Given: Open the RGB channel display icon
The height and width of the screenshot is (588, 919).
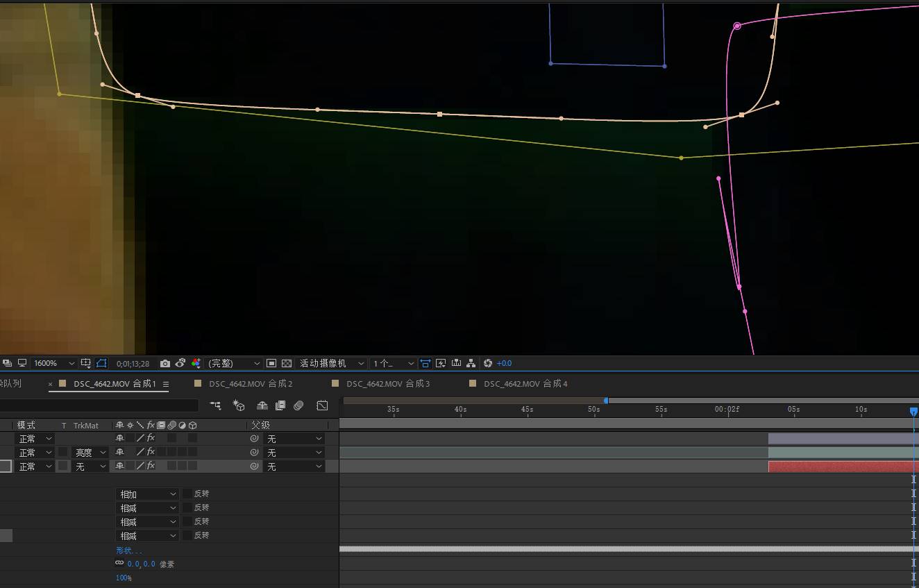Looking at the screenshot, I should tap(196, 363).
